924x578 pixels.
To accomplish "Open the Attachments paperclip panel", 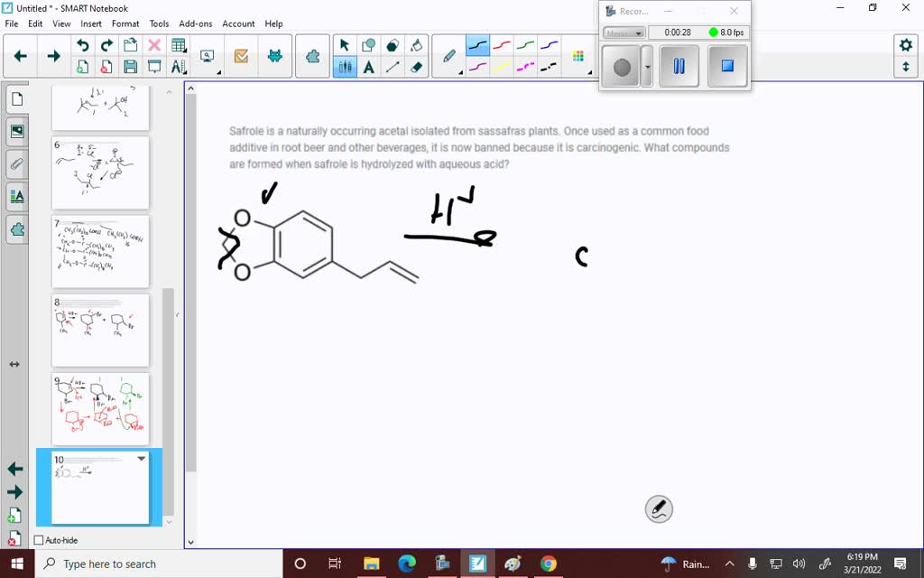I will [x=17, y=163].
